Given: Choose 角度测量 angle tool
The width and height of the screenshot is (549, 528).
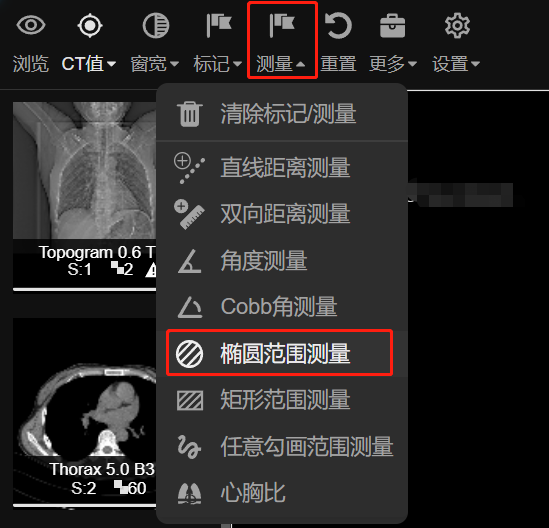Looking at the screenshot, I should pos(282,260).
